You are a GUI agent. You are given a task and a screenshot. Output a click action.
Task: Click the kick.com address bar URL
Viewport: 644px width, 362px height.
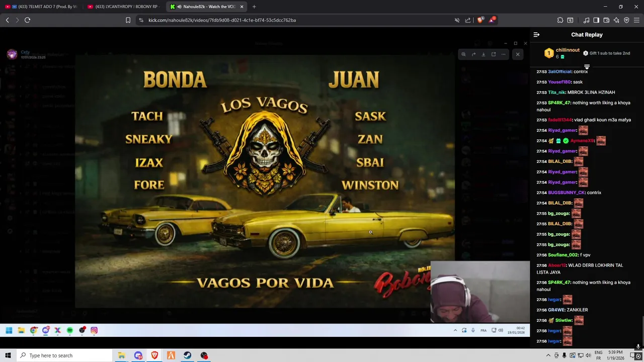click(222, 20)
